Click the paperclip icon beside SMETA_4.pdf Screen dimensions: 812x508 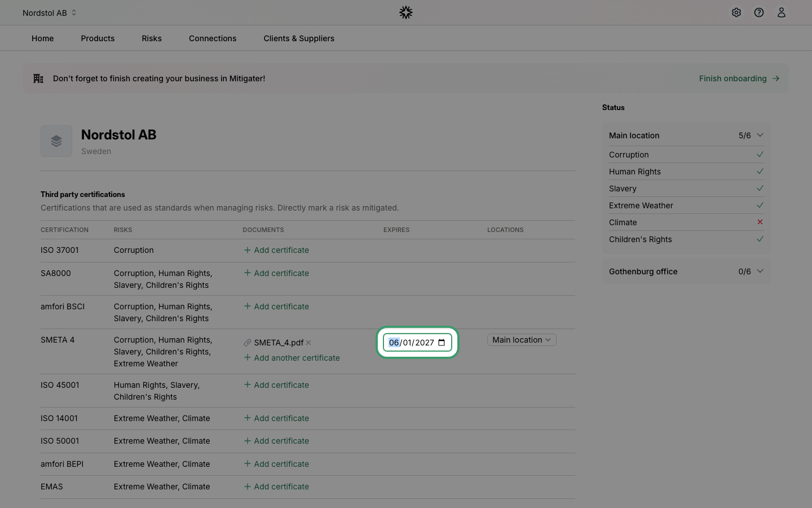(247, 343)
